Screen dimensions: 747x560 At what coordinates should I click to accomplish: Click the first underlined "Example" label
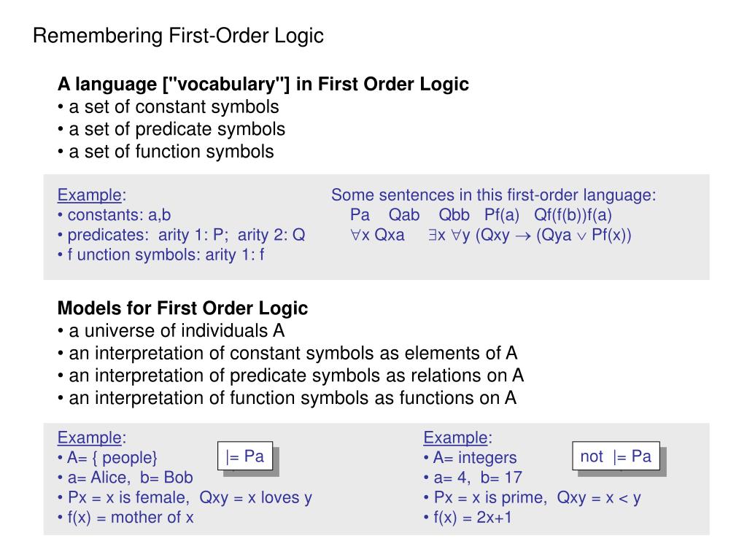90,195
